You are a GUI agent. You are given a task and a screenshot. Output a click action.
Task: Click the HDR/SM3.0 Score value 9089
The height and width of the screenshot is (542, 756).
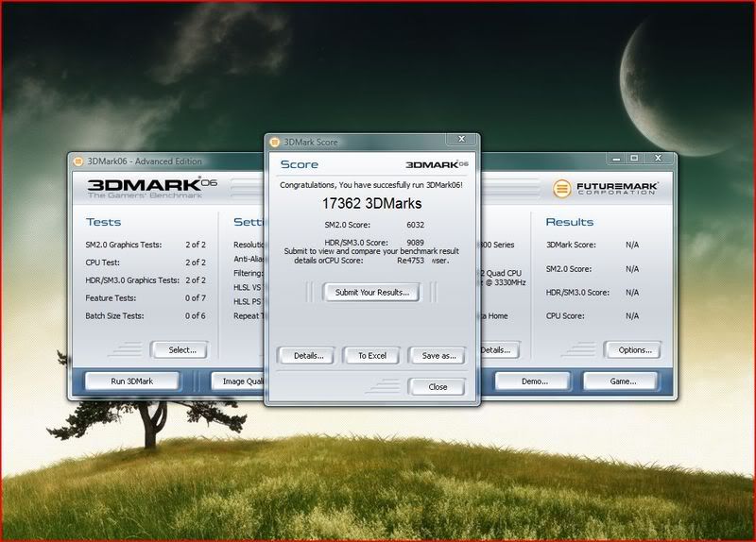pyautogui.click(x=415, y=243)
